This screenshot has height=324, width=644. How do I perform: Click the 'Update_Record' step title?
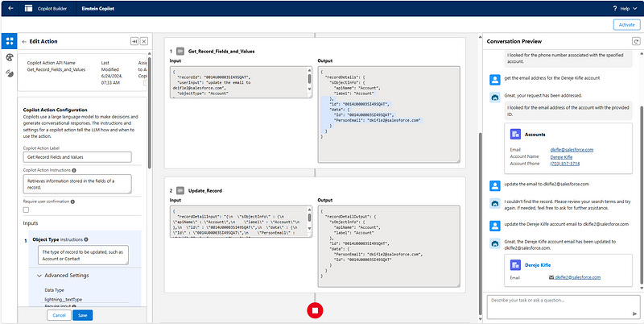tap(205, 191)
